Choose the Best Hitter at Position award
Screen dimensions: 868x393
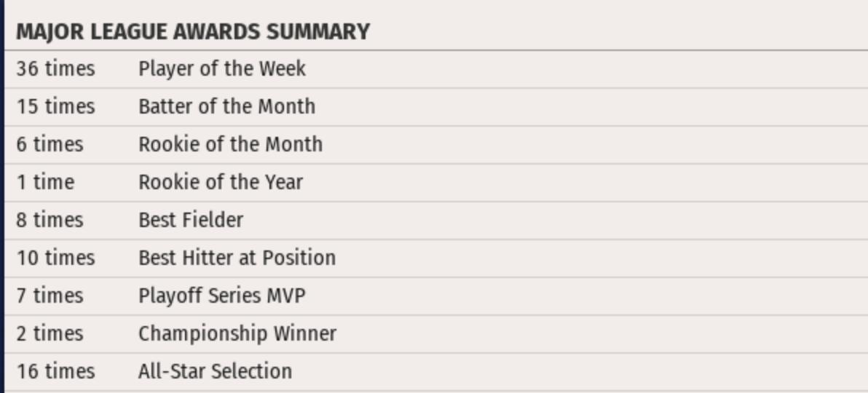coord(237,258)
